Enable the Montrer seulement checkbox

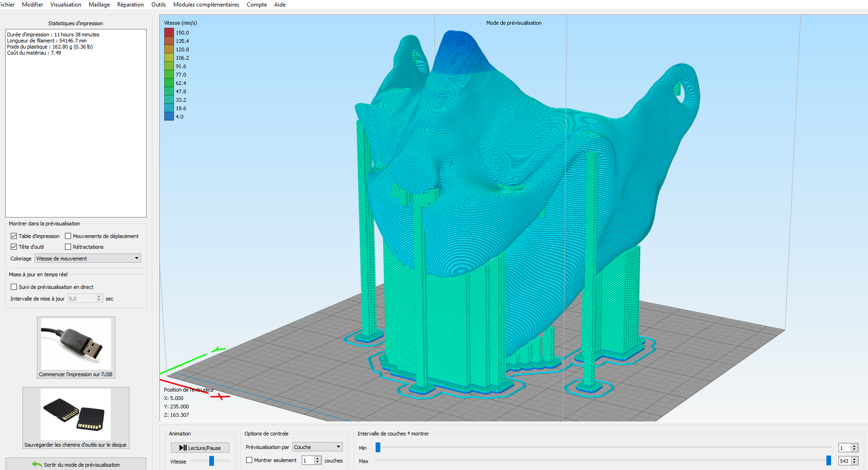(249, 460)
